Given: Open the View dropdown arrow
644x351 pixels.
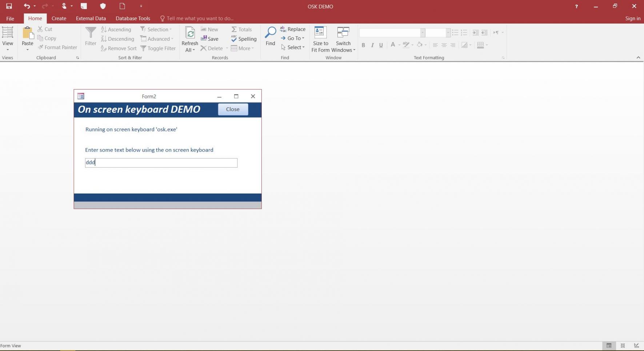Looking at the screenshot, I should [x=8, y=49].
